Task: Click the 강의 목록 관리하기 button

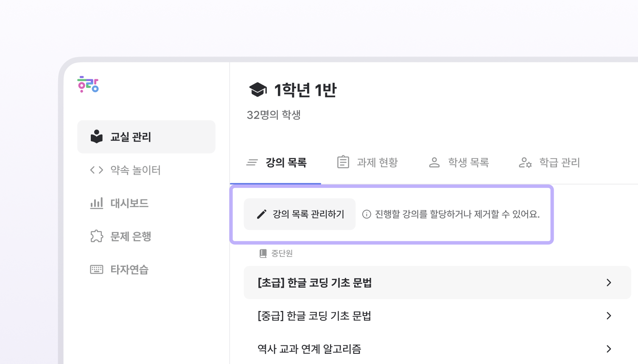Action: (300, 214)
